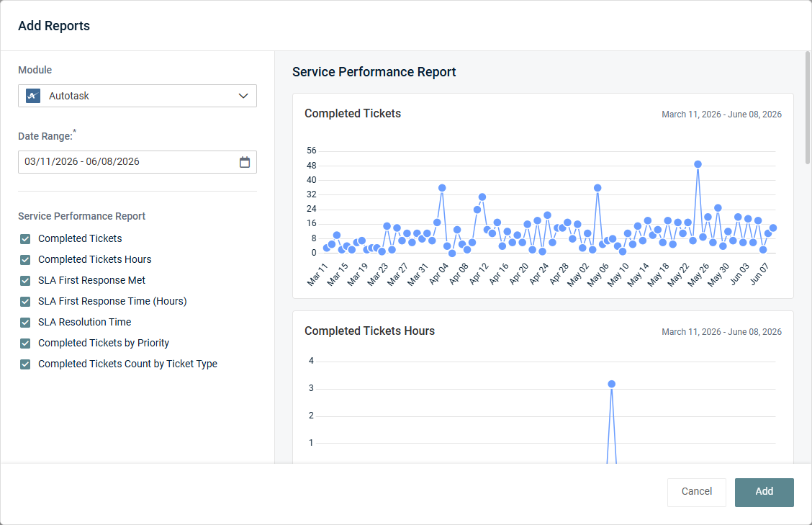Click the Date Range input field

pyautogui.click(x=137, y=162)
